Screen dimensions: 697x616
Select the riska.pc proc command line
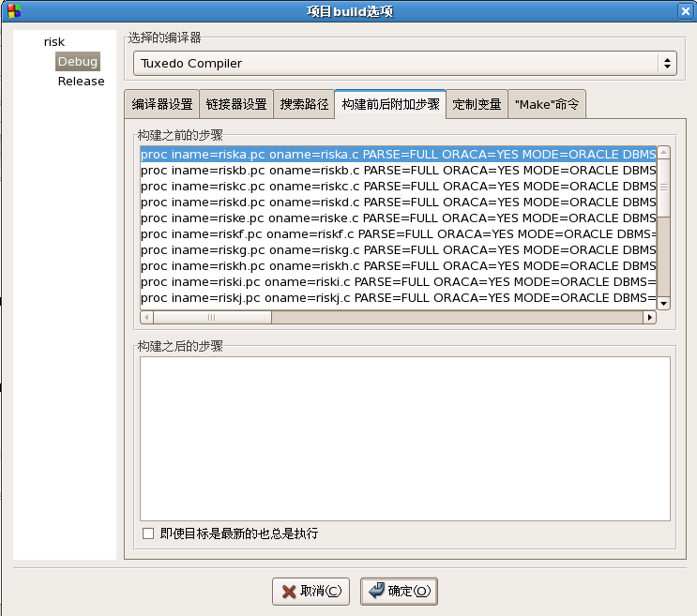pos(399,154)
